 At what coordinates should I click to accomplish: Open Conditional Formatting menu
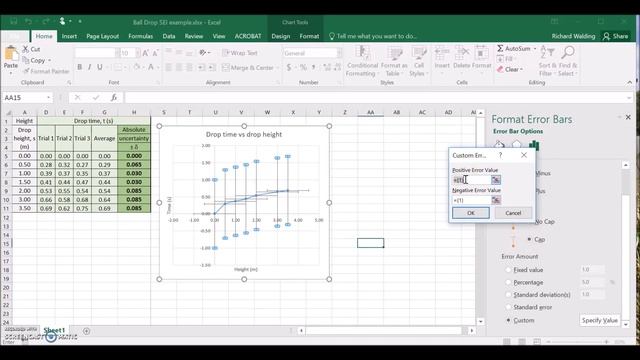pos(361,61)
